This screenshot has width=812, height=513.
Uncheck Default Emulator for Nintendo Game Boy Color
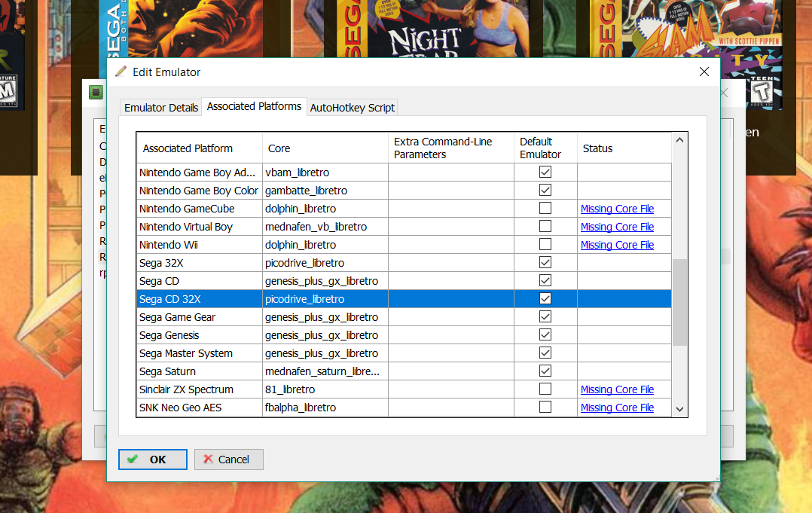[x=545, y=190]
